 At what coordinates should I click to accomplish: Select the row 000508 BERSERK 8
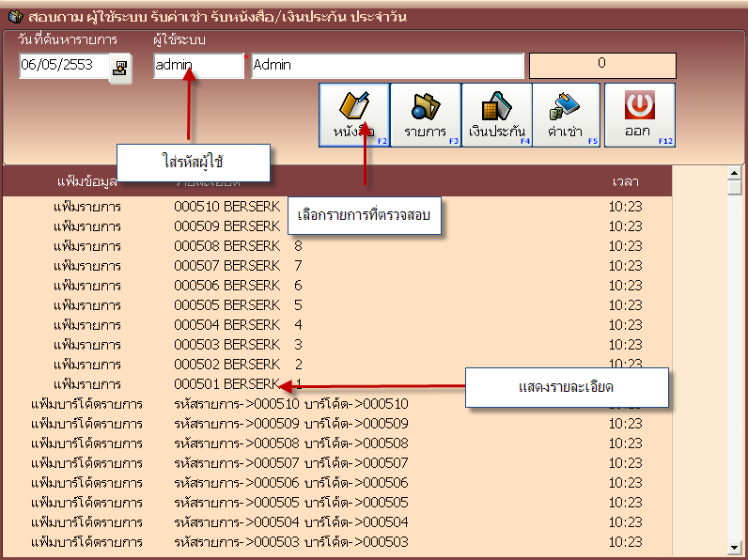pos(238,246)
